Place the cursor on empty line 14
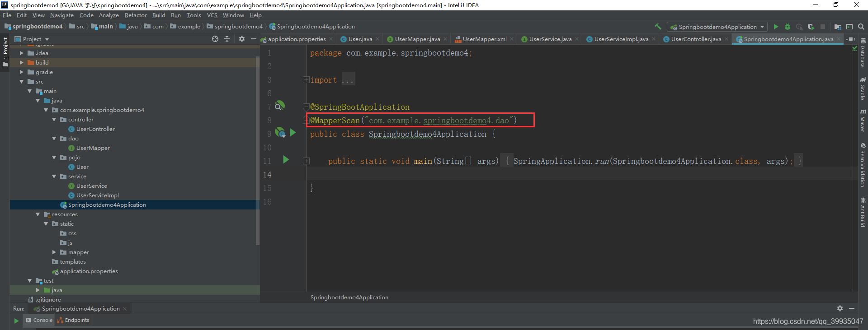 [579, 174]
